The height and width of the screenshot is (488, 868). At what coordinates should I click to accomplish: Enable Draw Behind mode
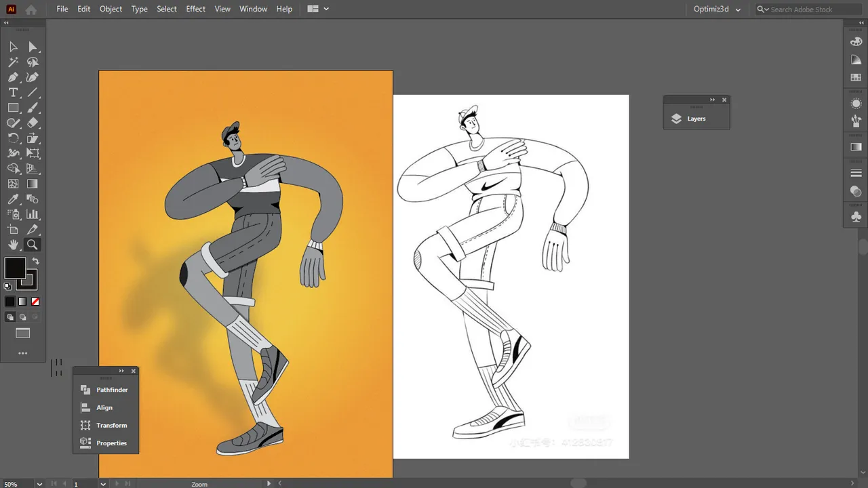pos(22,317)
